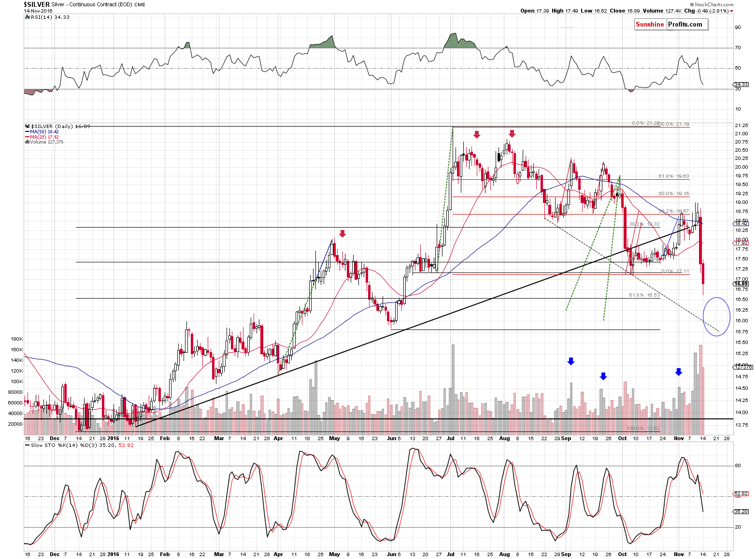Click the 18.42 blue price axis tag
756x559 pixels.
742,224
